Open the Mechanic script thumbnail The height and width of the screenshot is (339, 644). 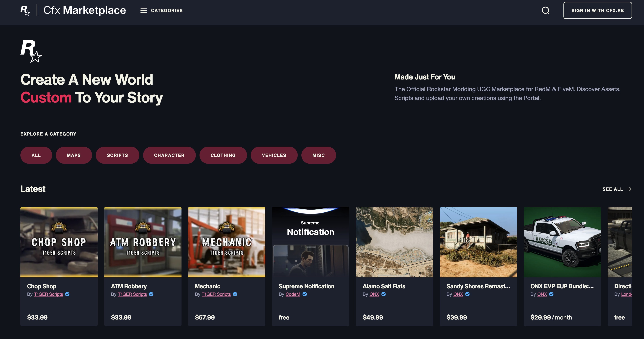click(226, 242)
